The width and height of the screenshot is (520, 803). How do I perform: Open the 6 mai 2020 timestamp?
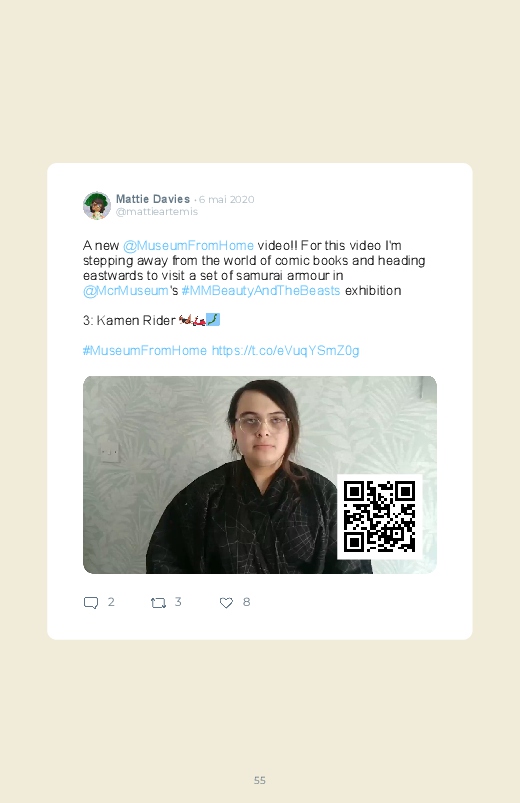coord(226,199)
